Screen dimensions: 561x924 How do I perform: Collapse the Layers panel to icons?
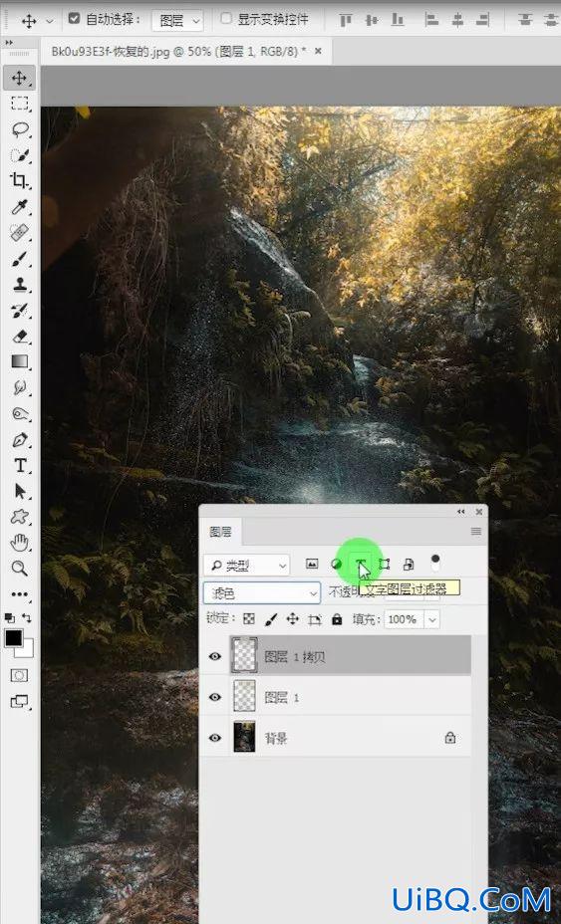click(460, 512)
